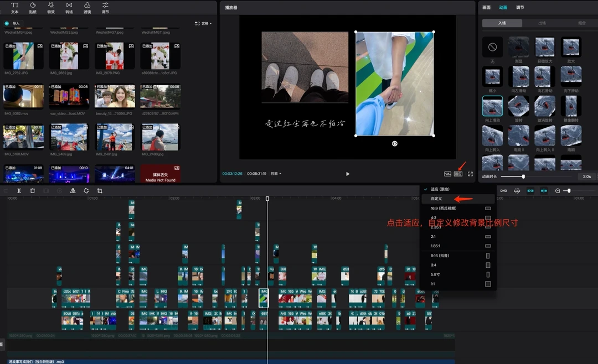Enter fullscreen preview with expand icon
This screenshot has width=598, height=364.
(470, 174)
